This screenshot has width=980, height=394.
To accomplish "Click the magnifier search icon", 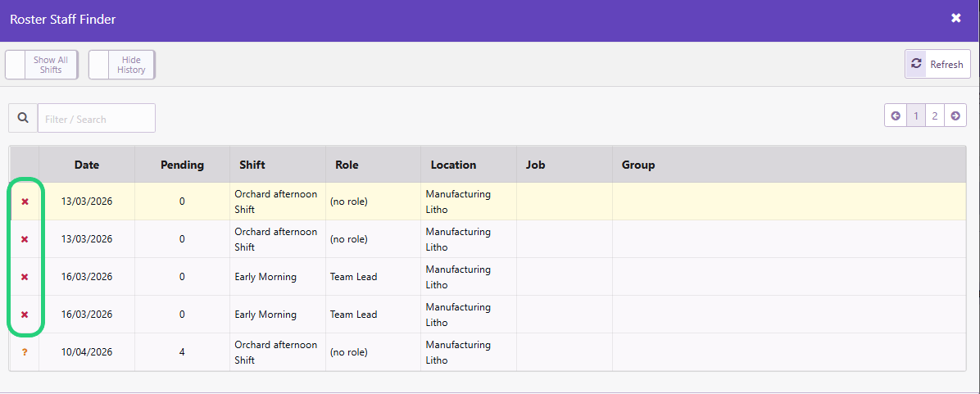I will pyautogui.click(x=23, y=118).
